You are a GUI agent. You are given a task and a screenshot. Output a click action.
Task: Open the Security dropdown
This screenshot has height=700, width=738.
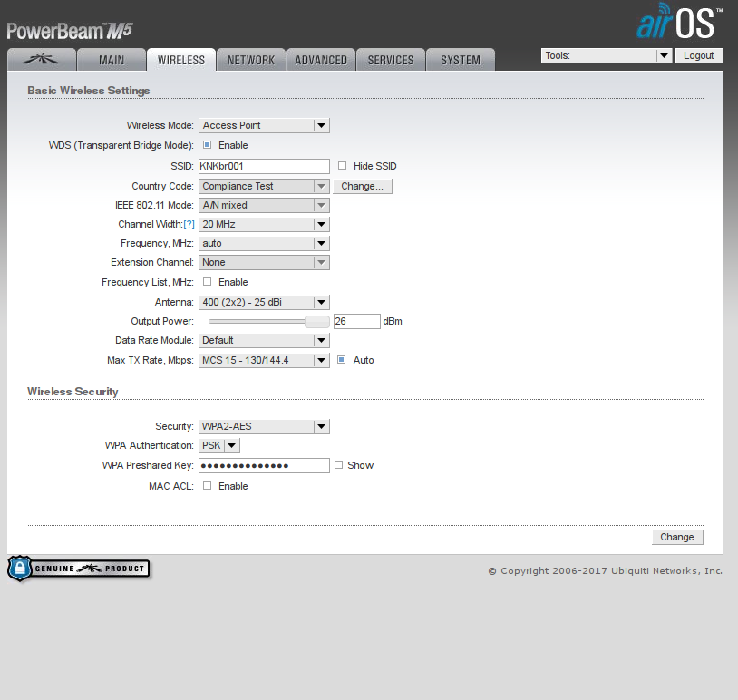tap(264, 426)
